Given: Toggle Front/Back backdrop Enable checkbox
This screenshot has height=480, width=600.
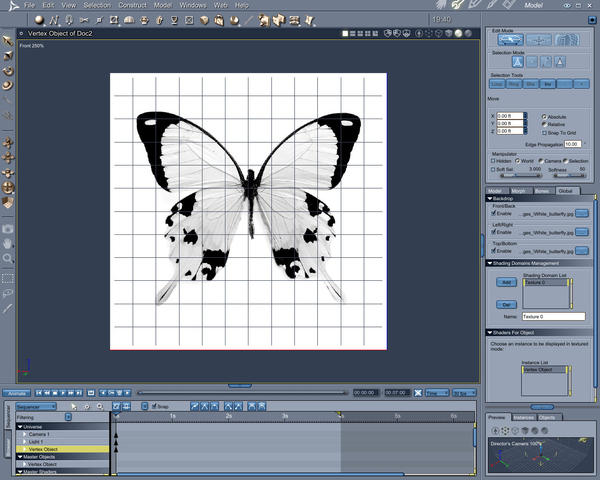Looking at the screenshot, I should 494,213.
